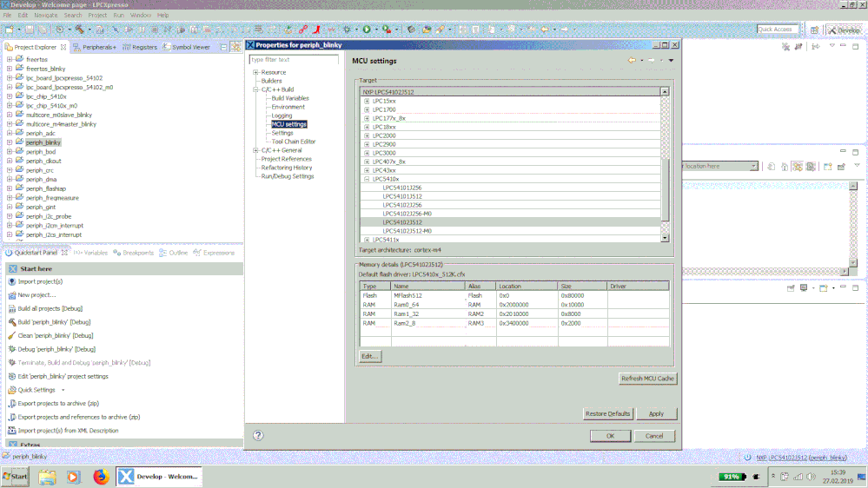Expand the freertos project in Explorer
This screenshot has height=488, width=868.
10,59
